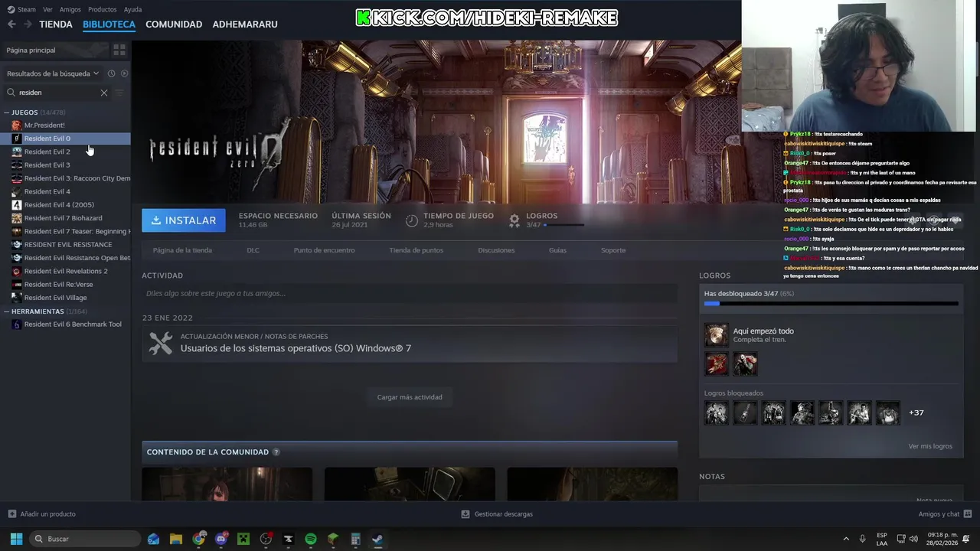Click Resident Evil 6 Benchmark Tool icon
This screenshot has width=980, height=551.
click(x=17, y=324)
